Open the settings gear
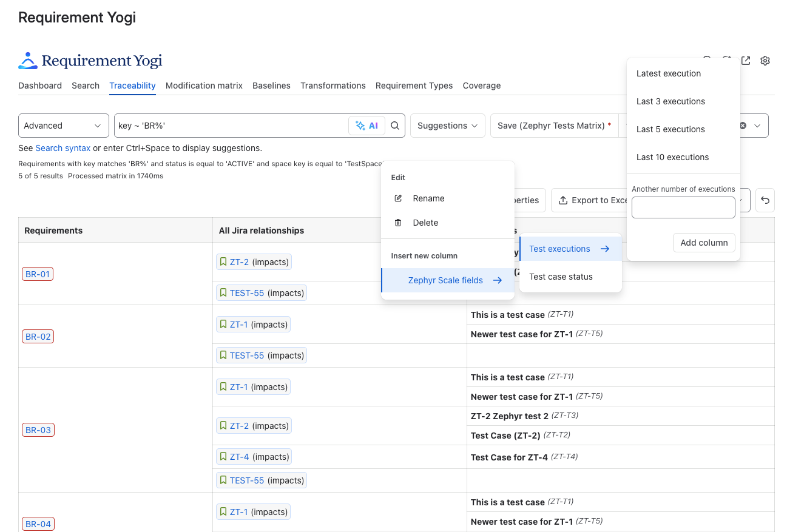Viewport: 787px width, 532px height. click(x=765, y=61)
